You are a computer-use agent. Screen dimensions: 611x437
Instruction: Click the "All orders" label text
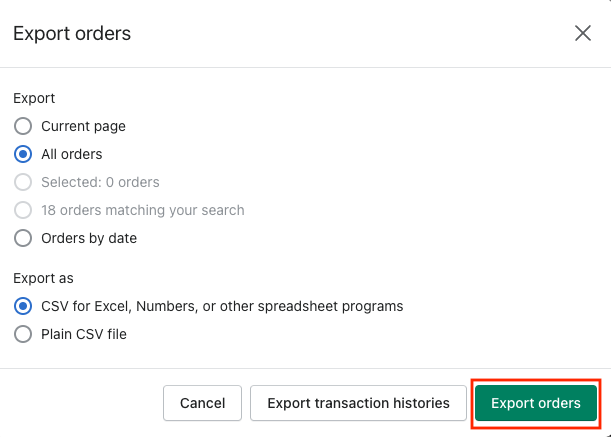(x=72, y=155)
